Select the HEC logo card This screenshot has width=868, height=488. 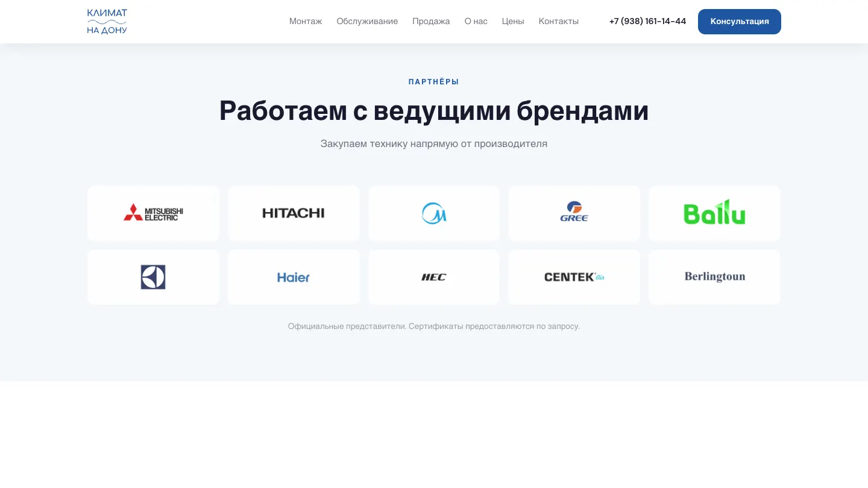point(434,277)
